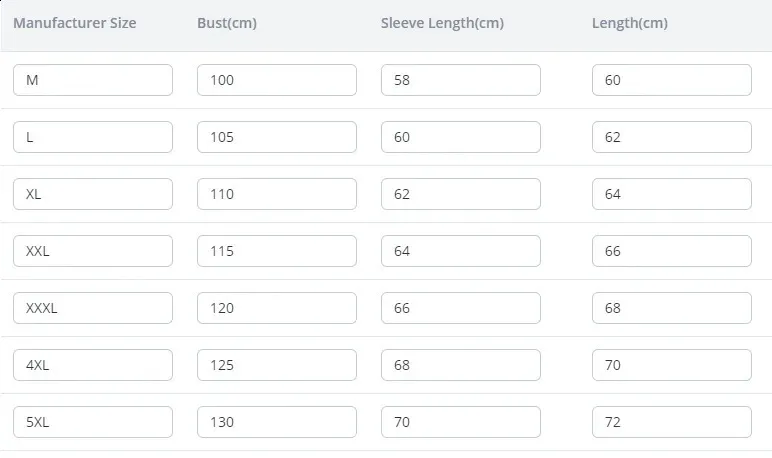
Task: Focus the bust field showing 110
Action: (277, 194)
